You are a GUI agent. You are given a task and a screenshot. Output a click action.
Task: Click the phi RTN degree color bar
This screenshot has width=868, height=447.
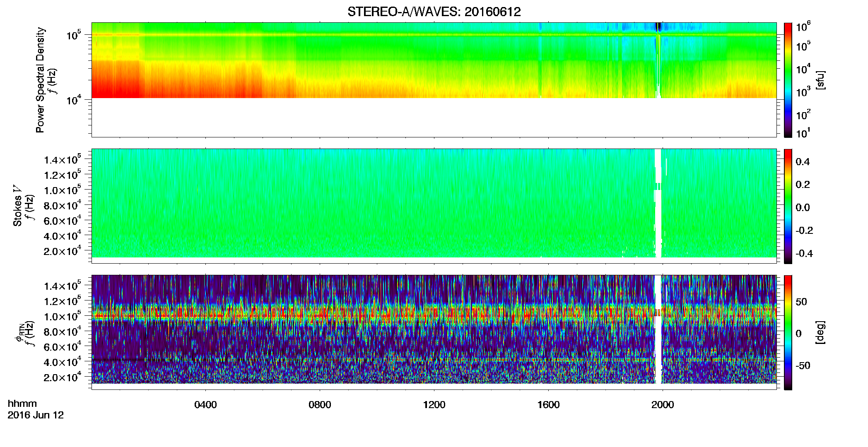[x=788, y=332]
